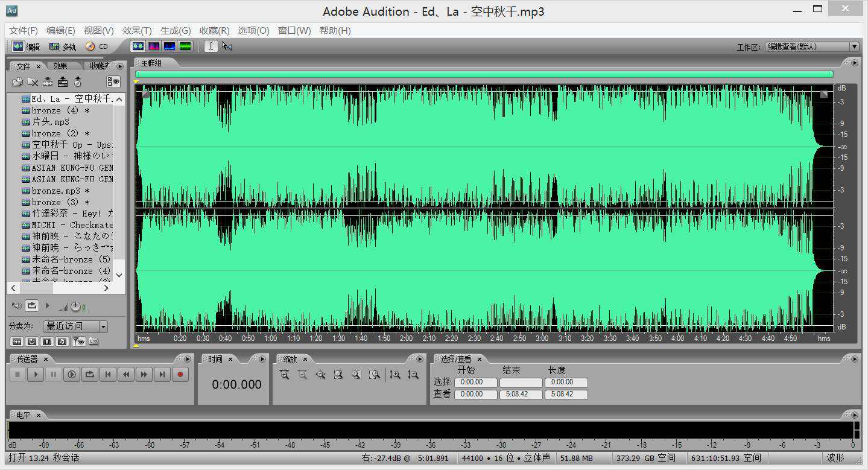This screenshot has width=868, height=470.
Task: Click the Zoom to Selection icon
Action: [338, 375]
